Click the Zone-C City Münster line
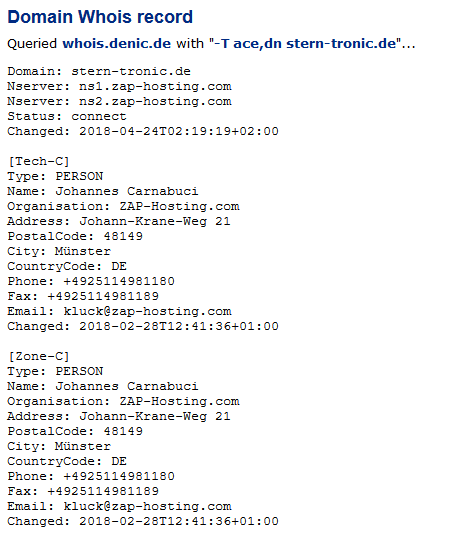Viewport: 449px width, 538px height. 59,446
